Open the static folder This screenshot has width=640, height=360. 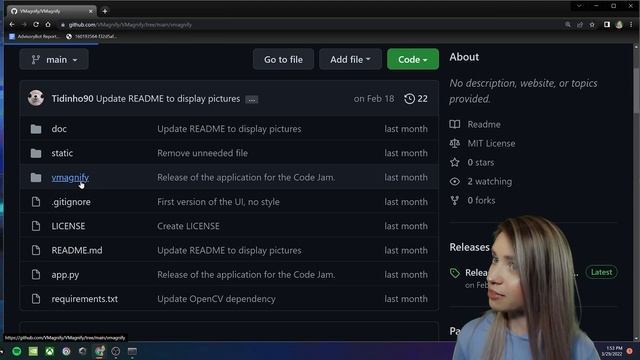coord(62,153)
